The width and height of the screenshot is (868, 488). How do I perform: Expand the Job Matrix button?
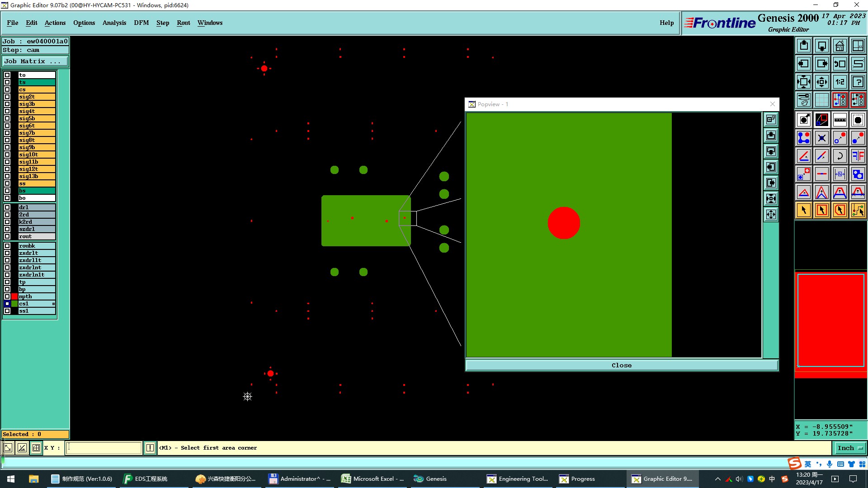(x=35, y=61)
